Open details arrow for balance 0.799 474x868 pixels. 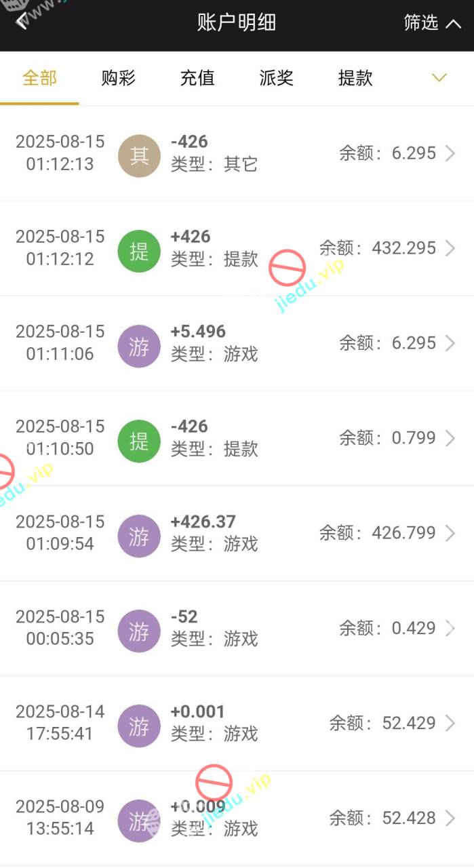(x=450, y=439)
